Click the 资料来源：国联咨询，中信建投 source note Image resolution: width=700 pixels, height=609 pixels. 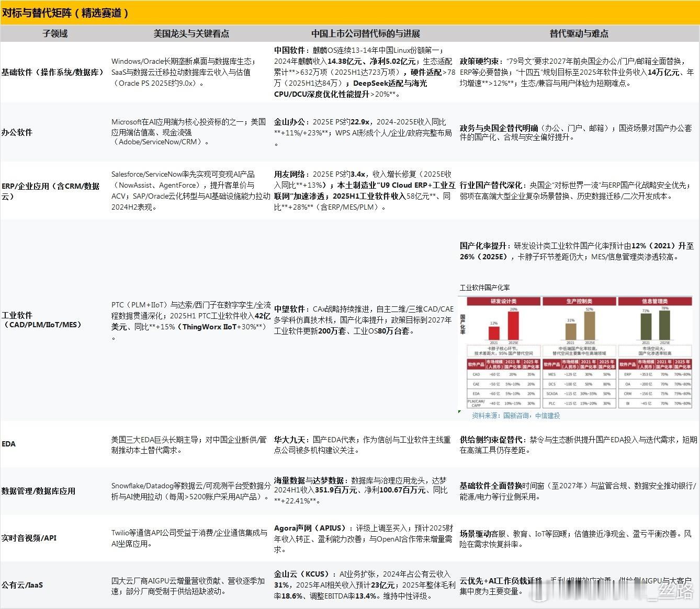tap(516, 416)
